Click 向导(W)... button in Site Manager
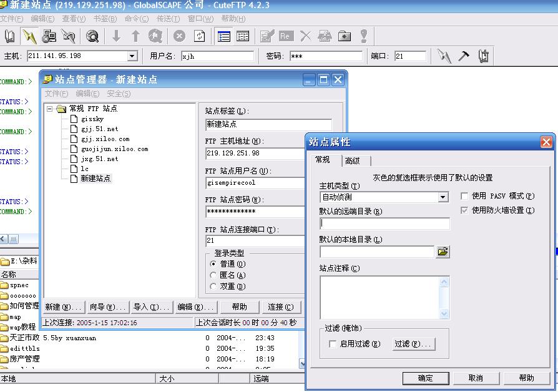558x392 pixels. point(108,307)
